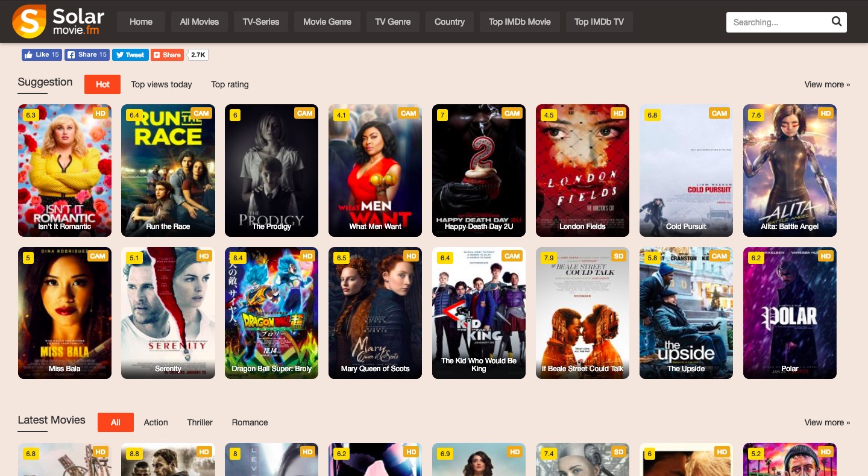This screenshot has width=868, height=476.
Task: Open the If Beale Street Could Talk poster
Action: tap(582, 313)
